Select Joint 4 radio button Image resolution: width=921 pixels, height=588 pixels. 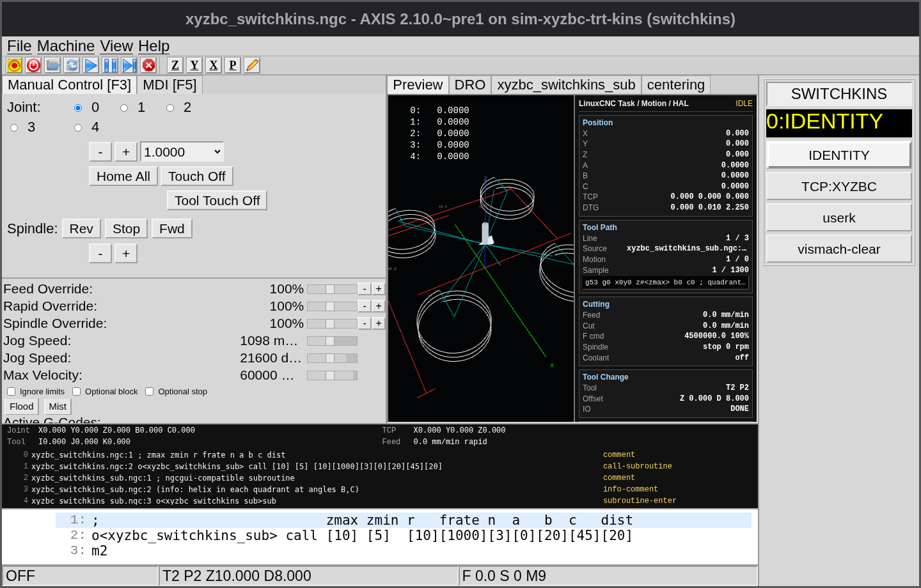coord(78,128)
